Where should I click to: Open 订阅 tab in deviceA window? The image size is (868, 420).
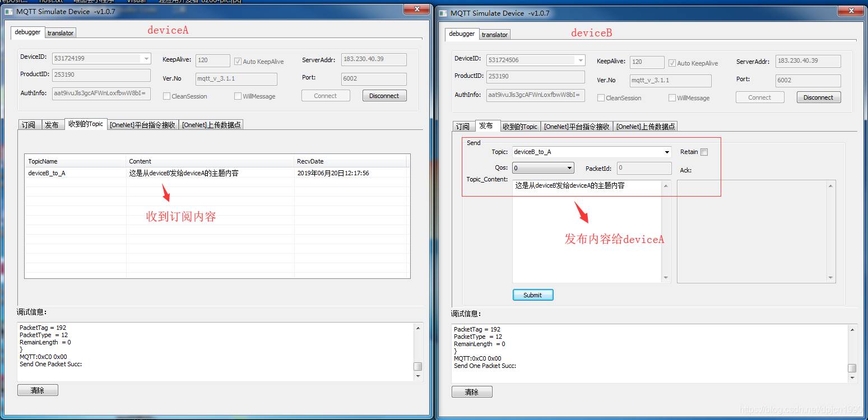coord(29,125)
